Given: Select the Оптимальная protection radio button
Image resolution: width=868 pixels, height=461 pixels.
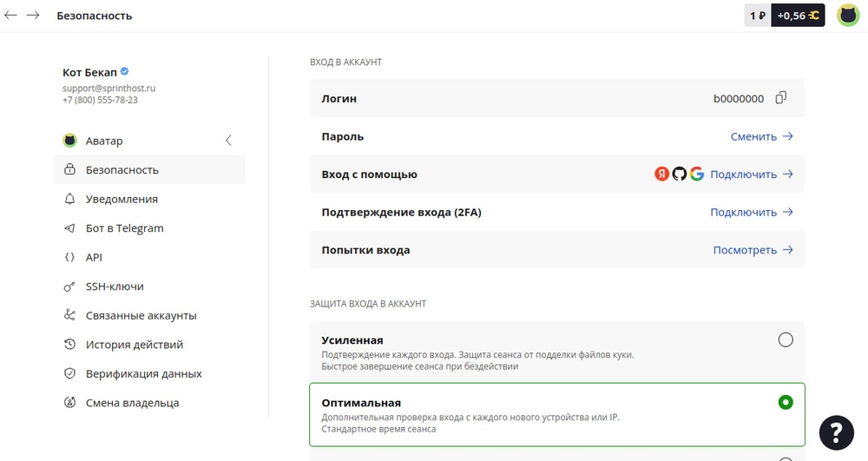Looking at the screenshot, I should pos(786,402).
